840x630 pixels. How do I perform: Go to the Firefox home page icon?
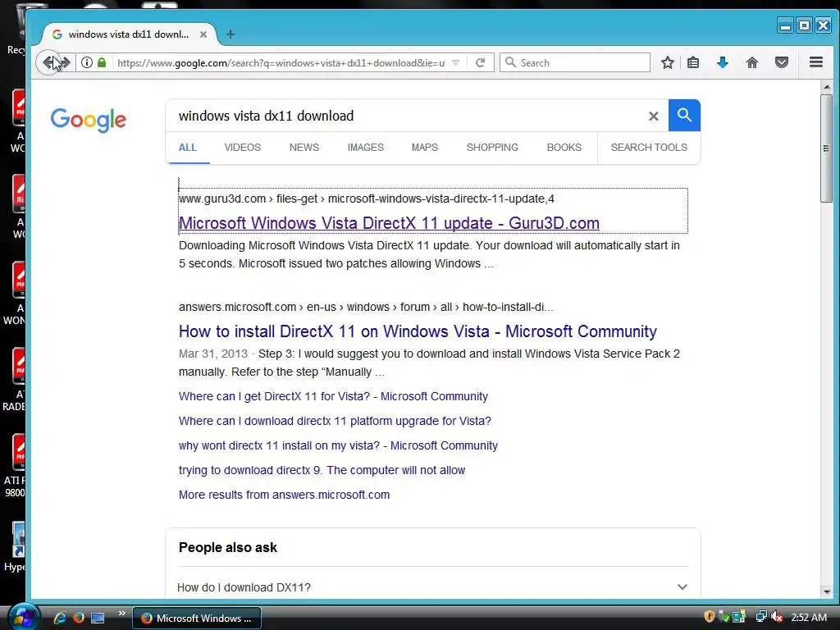point(752,62)
